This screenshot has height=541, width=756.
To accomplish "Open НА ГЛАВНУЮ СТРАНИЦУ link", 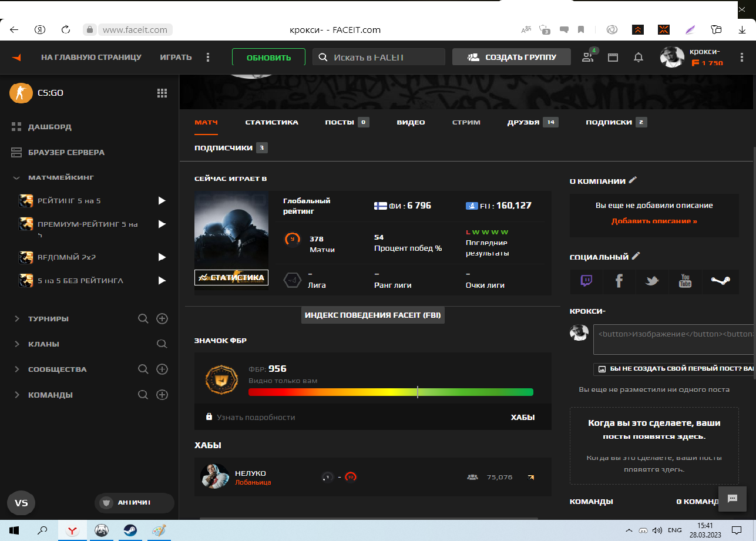I will pos(91,57).
